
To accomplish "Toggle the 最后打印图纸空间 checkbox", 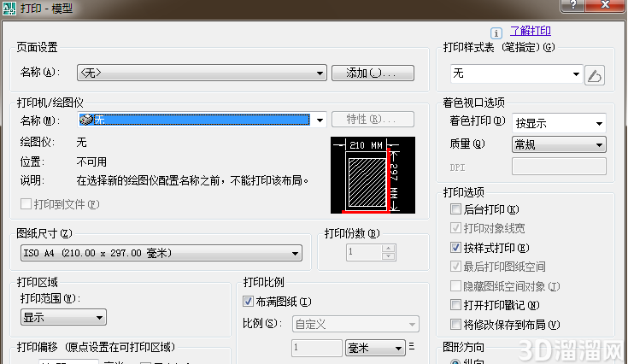I will pyautogui.click(x=455, y=267).
